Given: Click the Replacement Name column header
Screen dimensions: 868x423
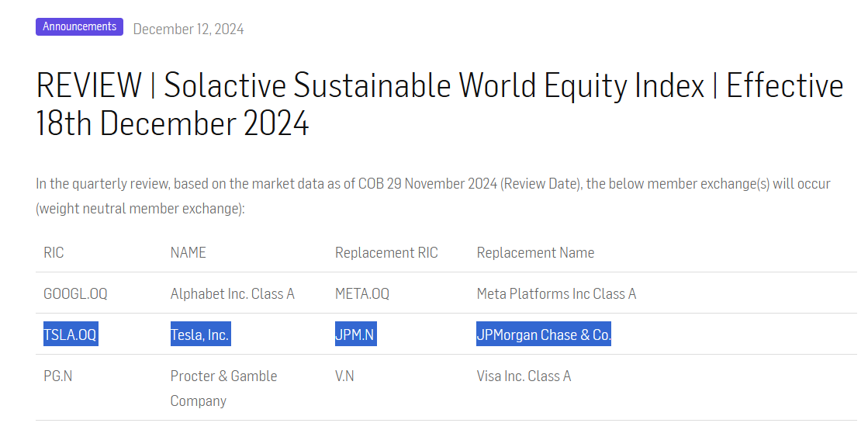Looking at the screenshot, I should (535, 252).
